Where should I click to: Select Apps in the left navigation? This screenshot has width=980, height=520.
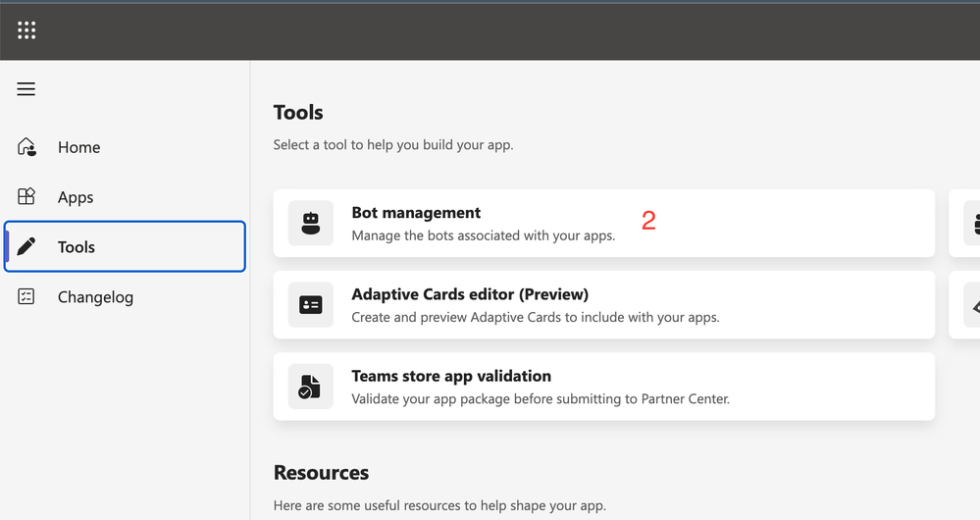coord(76,197)
